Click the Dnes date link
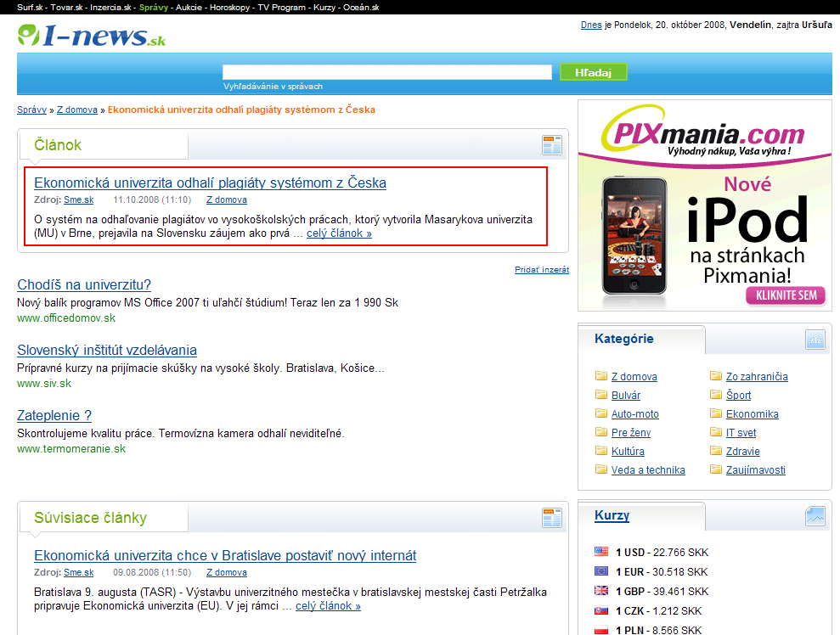 click(591, 25)
